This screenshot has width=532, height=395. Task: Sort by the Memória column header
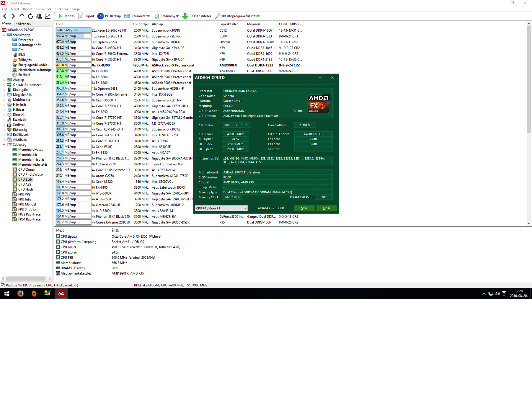pyautogui.click(x=262, y=24)
